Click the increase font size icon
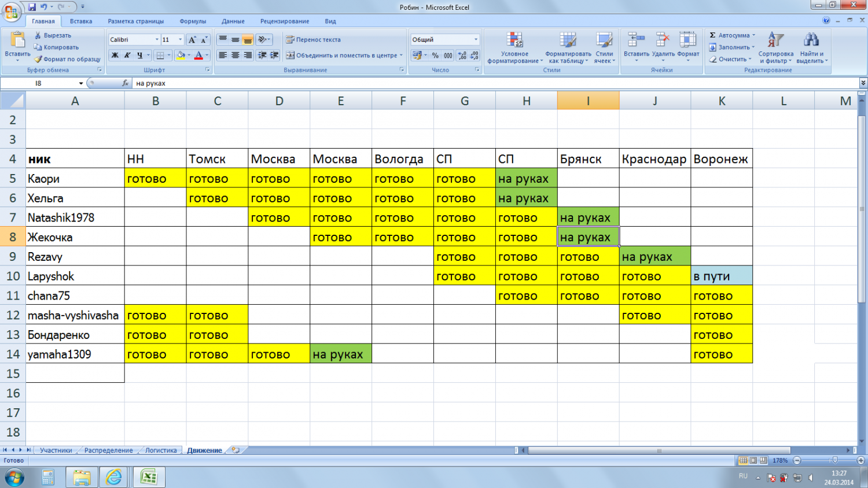 pos(192,40)
